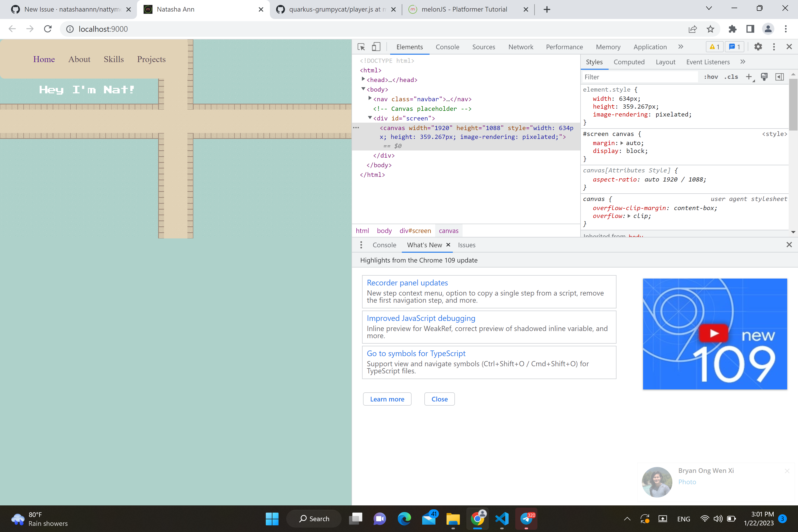Click the Close button in What's New

click(x=439, y=399)
